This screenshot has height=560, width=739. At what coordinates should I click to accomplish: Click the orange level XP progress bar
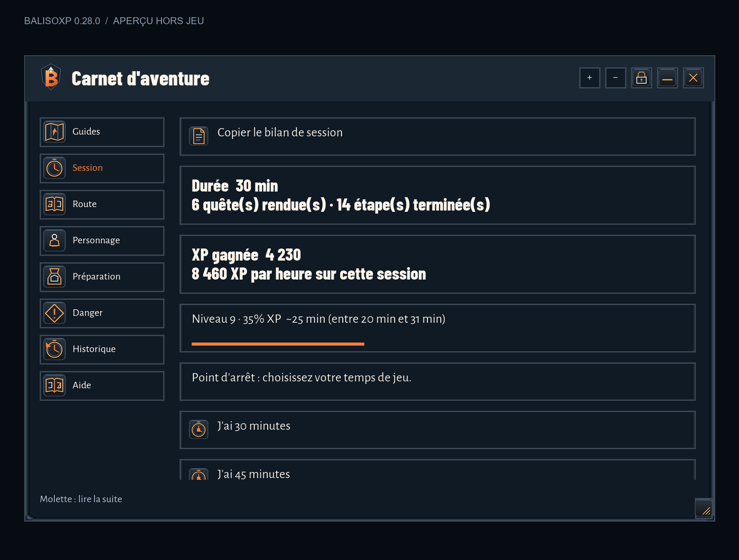tap(278, 344)
